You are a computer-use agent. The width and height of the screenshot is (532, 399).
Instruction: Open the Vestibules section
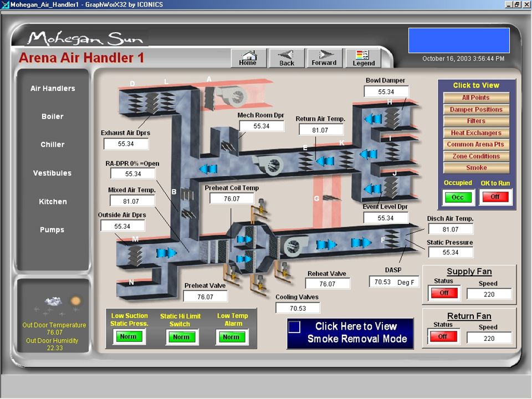[x=53, y=173]
